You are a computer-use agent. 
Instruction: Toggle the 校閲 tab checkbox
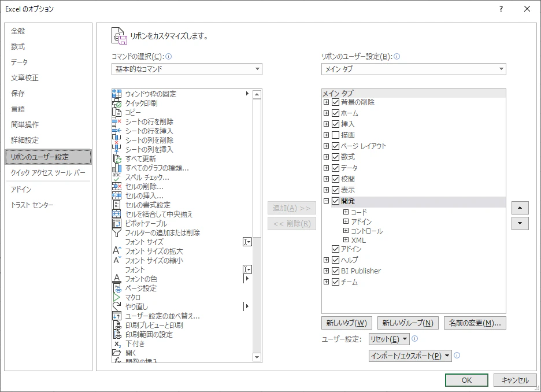coord(335,179)
